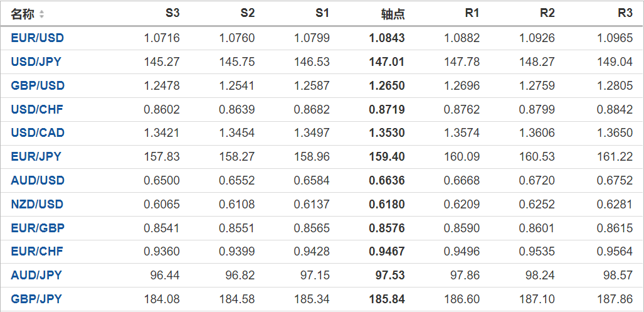The height and width of the screenshot is (312, 644).
Task: Open the GBP/JPY pair link
Action: pyautogui.click(x=36, y=299)
